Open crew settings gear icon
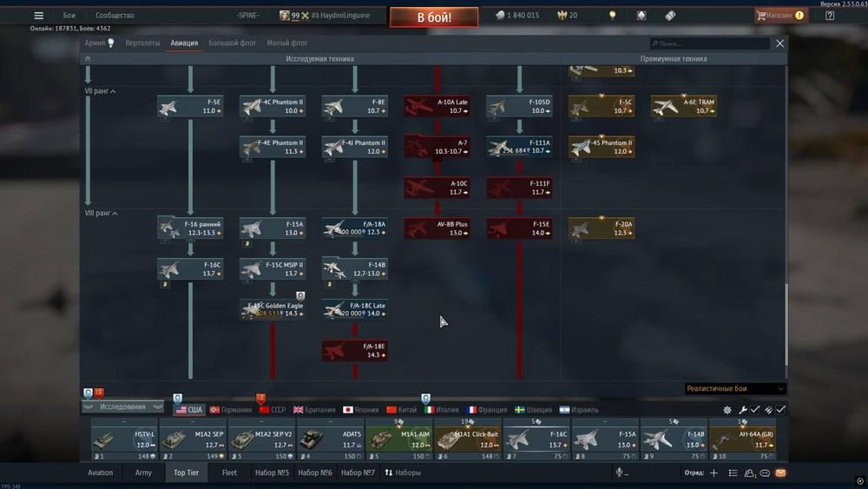The height and width of the screenshot is (489, 868). (x=727, y=410)
